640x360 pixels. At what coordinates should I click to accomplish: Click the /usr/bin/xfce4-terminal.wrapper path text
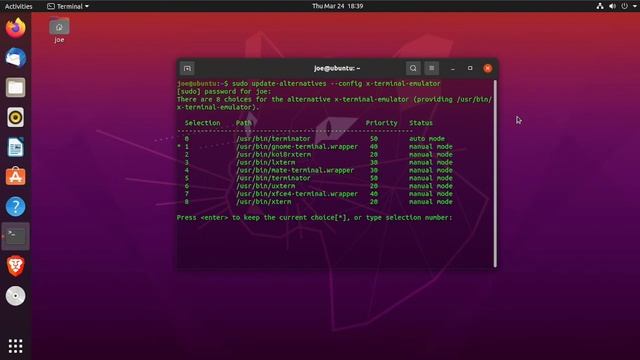297,194
